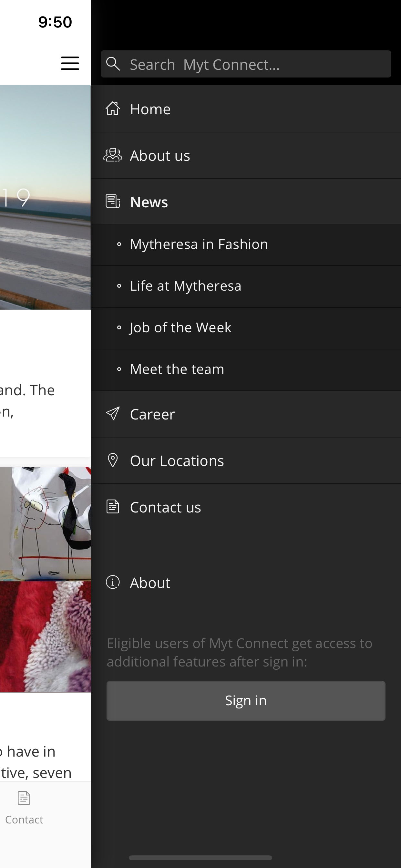Focus the Search Myt Connect field

click(246, 64)
